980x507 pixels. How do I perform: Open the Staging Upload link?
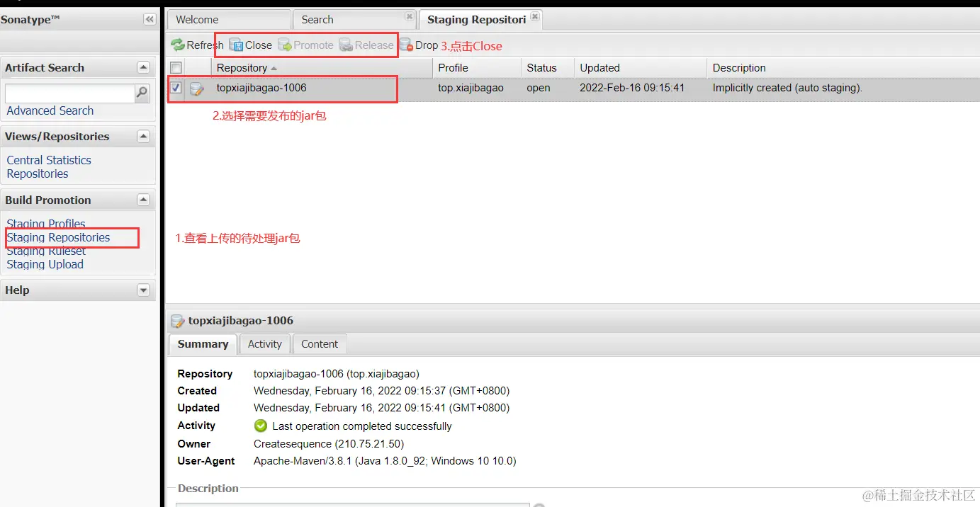pos(45,264)
